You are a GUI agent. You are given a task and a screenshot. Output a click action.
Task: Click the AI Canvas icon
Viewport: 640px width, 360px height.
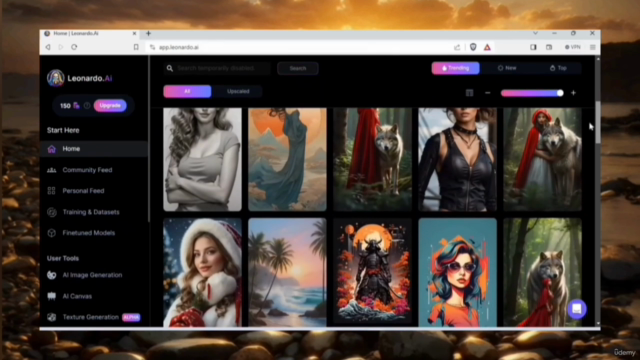pyautogui.click(x=51, y=296)
